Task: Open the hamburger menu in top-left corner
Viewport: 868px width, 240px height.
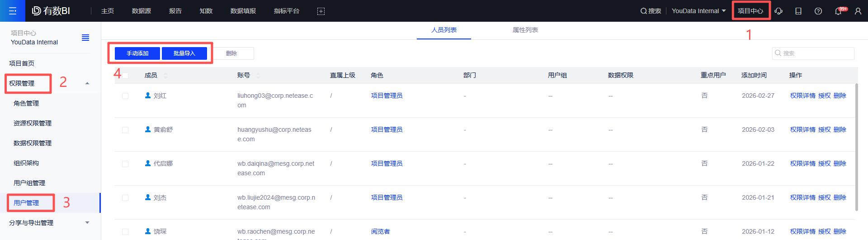Action: point(13,11)
